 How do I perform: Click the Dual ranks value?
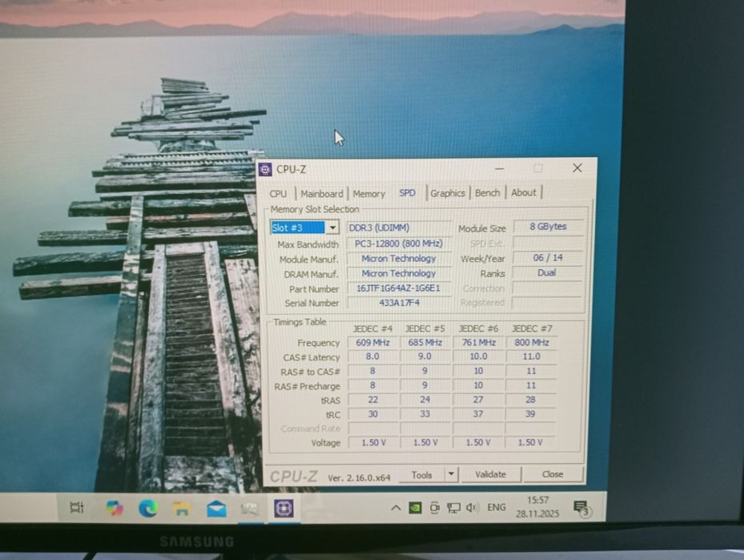(x=547, y=272)
